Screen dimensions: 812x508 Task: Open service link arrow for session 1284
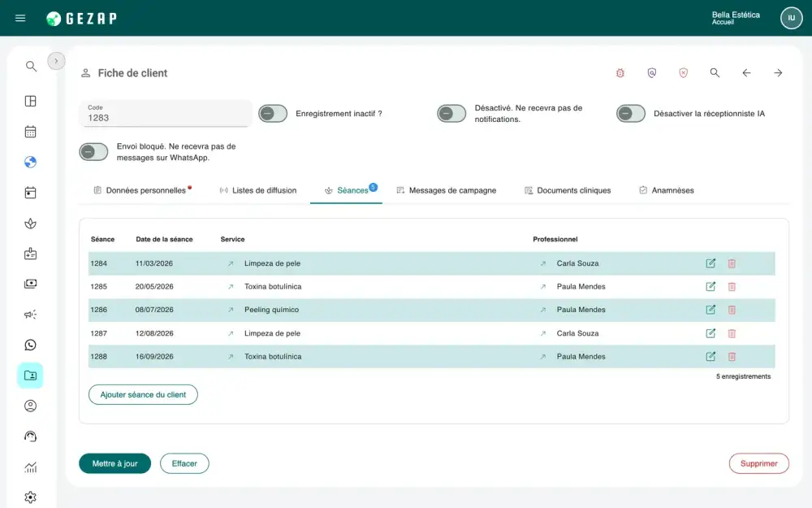click(231, 263)
